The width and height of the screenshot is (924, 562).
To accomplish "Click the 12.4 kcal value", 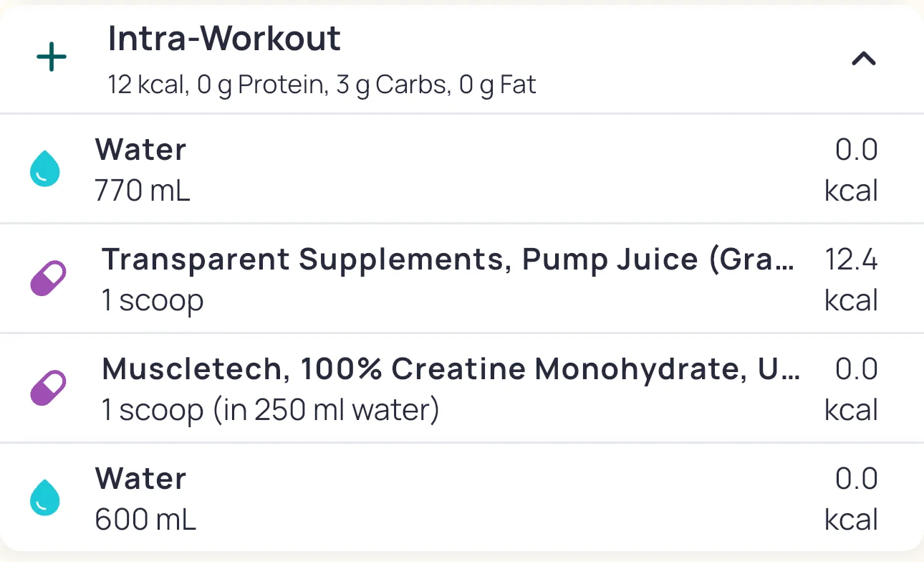I will click(x=852, y=279).
